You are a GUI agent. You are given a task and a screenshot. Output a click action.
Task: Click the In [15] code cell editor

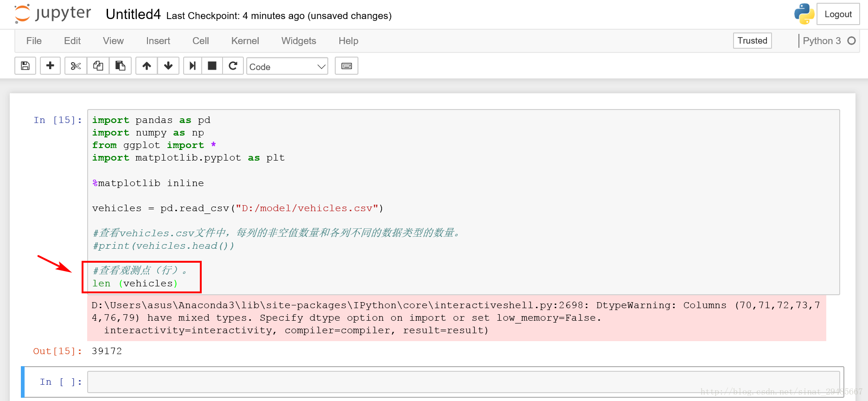[x=464, y=202]
